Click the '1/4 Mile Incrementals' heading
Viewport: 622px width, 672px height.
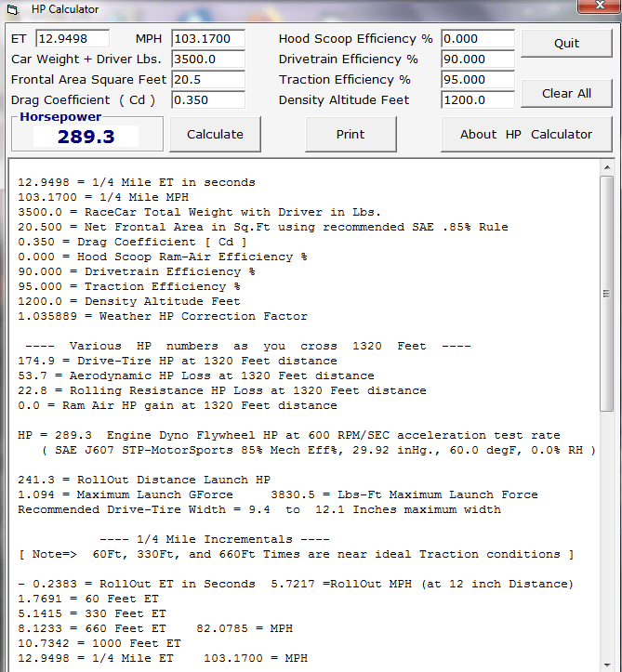pos(215,539)
